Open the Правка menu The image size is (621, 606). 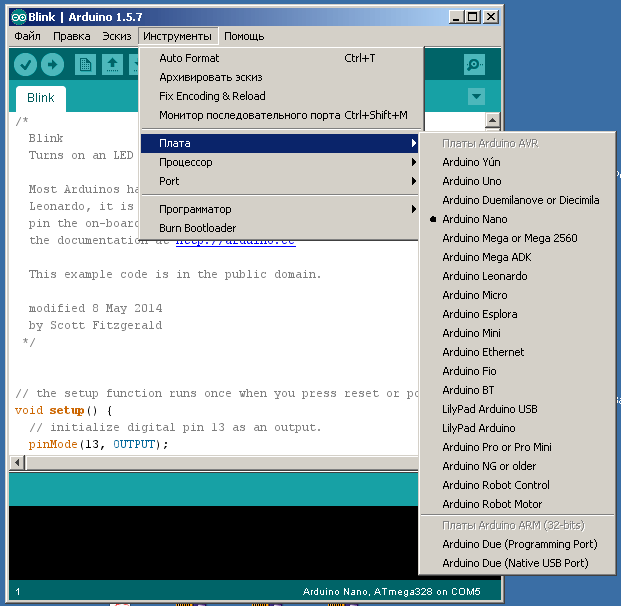click(72, 36)
